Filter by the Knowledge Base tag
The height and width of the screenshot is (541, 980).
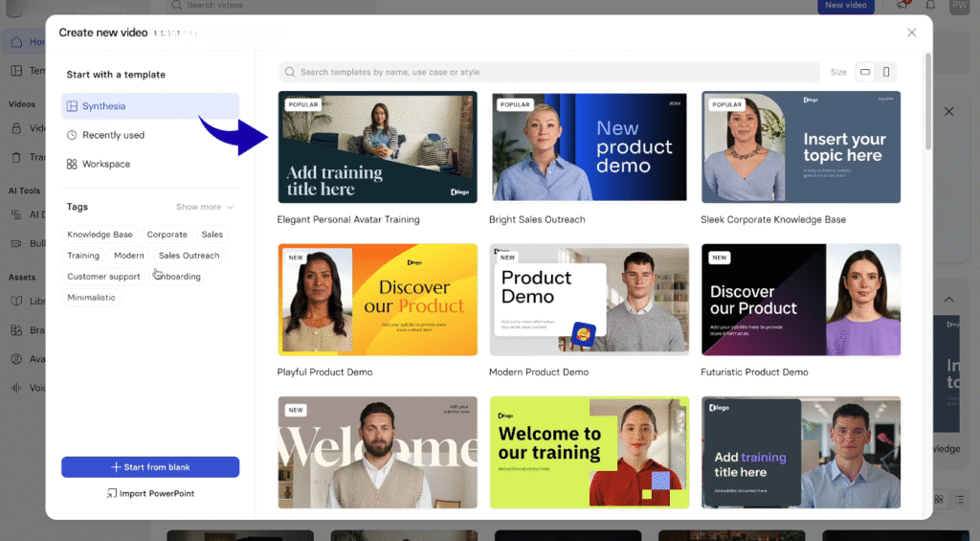(x=100, y=235)
